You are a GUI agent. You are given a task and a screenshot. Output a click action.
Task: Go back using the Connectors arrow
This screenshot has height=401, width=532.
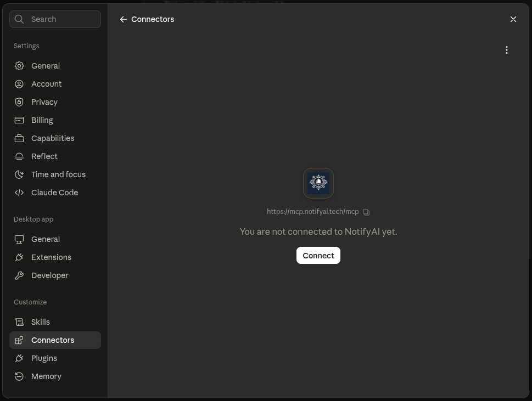click(123, 19)
